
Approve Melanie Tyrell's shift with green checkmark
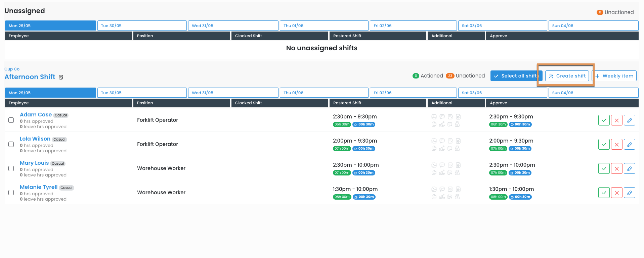click(x=604, y=193)
